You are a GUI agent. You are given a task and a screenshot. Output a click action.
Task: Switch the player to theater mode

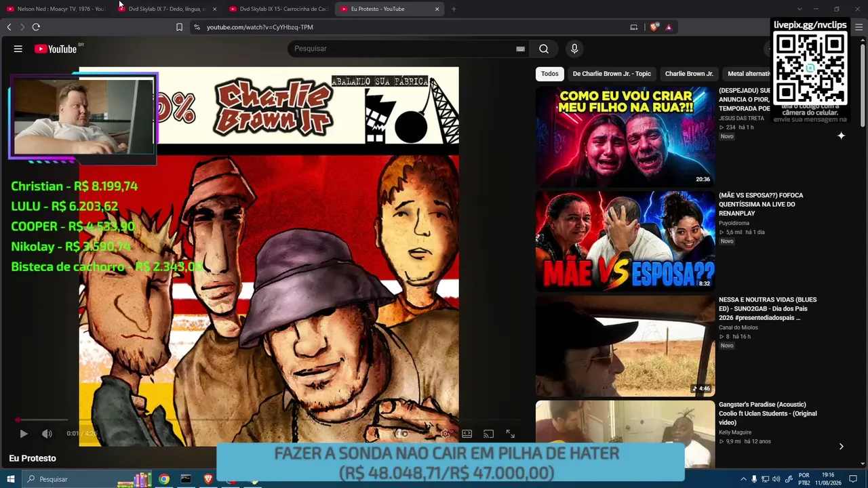(467, 434)
